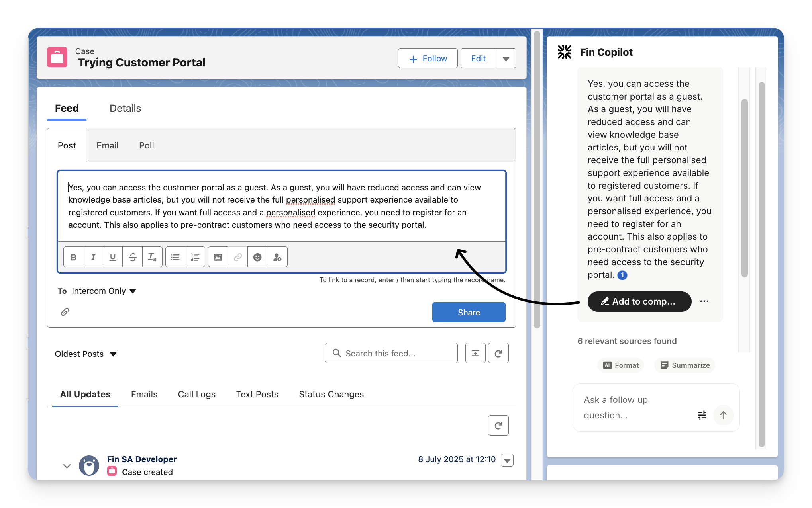Click the Search this feed field

(391, 353)
